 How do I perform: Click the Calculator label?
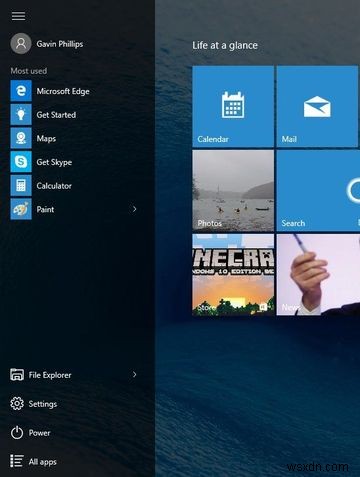54,186
